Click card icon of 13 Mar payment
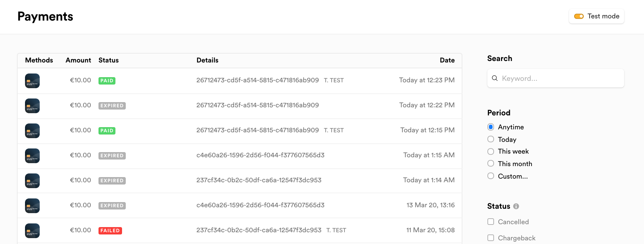This screenshot has width=644, height=244. coord(32,206)
